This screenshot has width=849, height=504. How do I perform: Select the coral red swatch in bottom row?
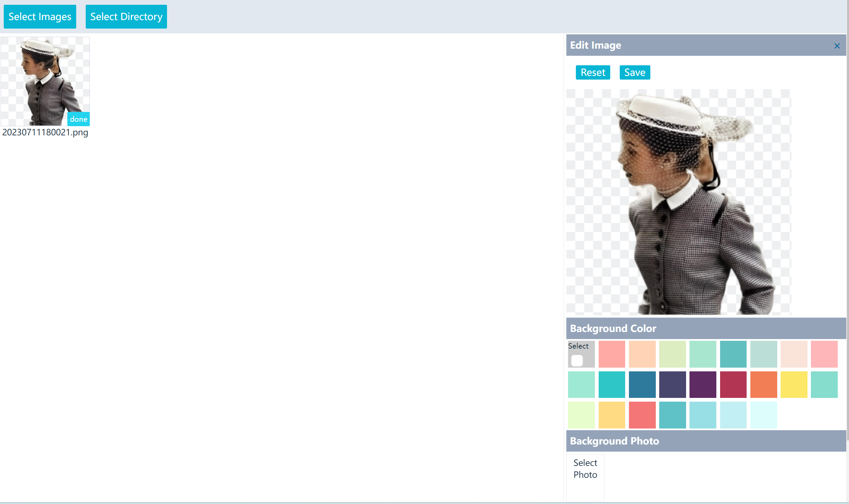642,415
